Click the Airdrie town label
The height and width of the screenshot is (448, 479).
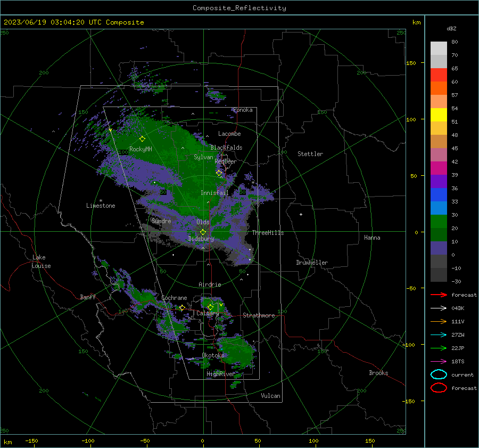coord(210,284)
